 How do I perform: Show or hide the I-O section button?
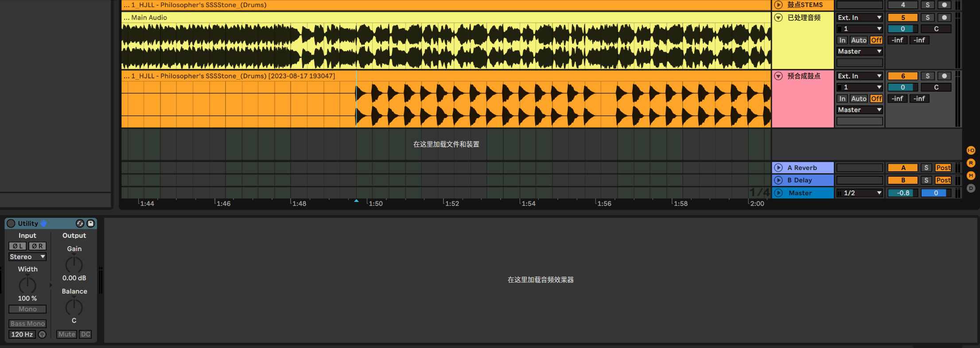(x=971, y=151)
